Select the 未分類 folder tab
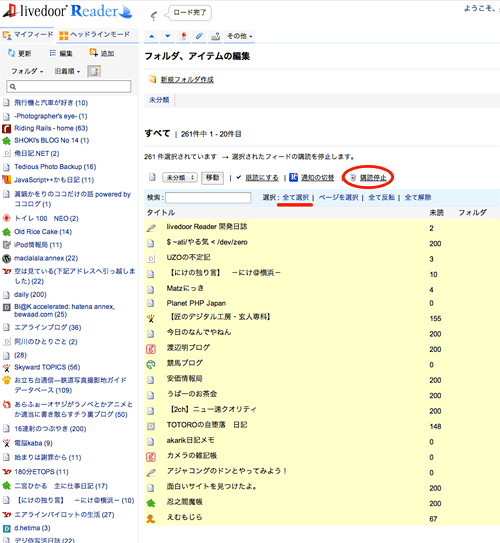The height and width of the screenshot is (543, 500). pos(159,100)
